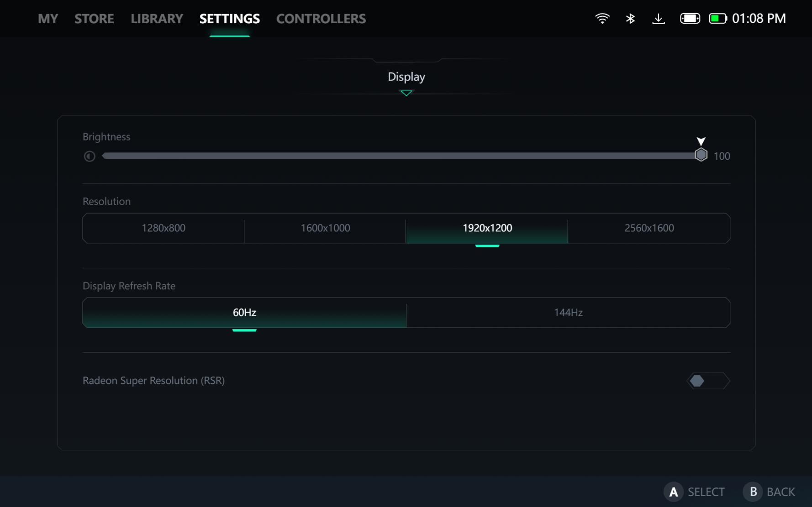Open the Controllers tab

(x=321, y=19)
